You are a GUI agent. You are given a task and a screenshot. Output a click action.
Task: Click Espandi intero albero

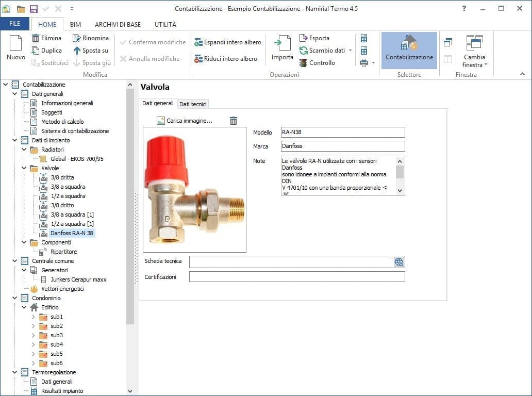tap(227, 42)
